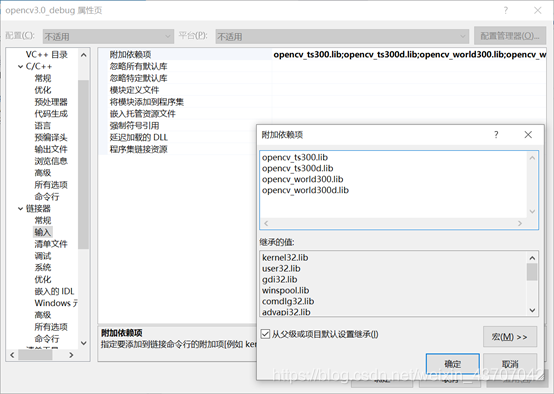The height and width of the screenshot is (394, 554).
Task: Select 常规 under 链接器
Action: click(43, 220)
